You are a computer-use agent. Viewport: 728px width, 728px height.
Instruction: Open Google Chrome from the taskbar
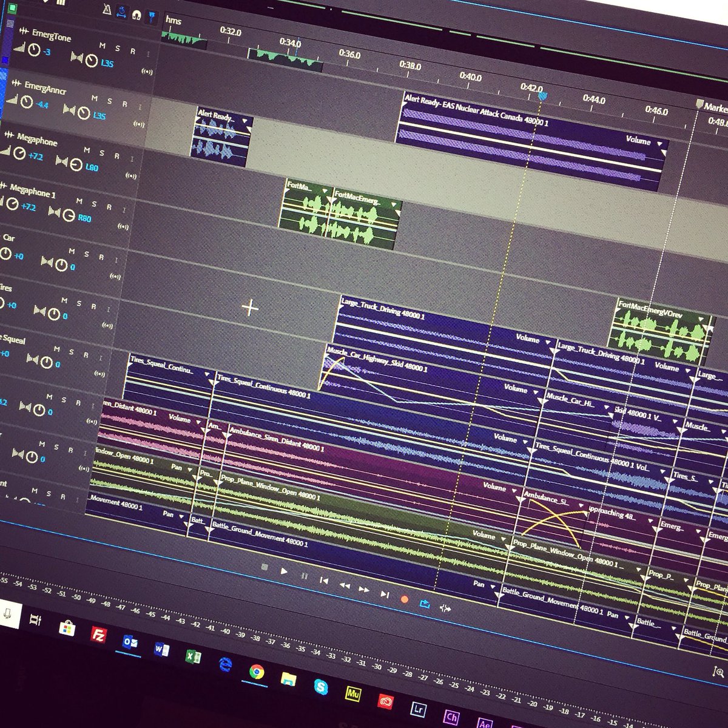pos(257,671)
